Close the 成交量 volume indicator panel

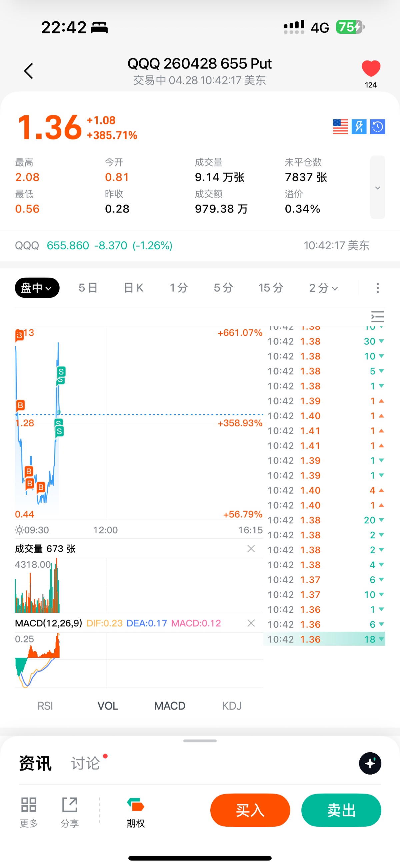(251, 549)
